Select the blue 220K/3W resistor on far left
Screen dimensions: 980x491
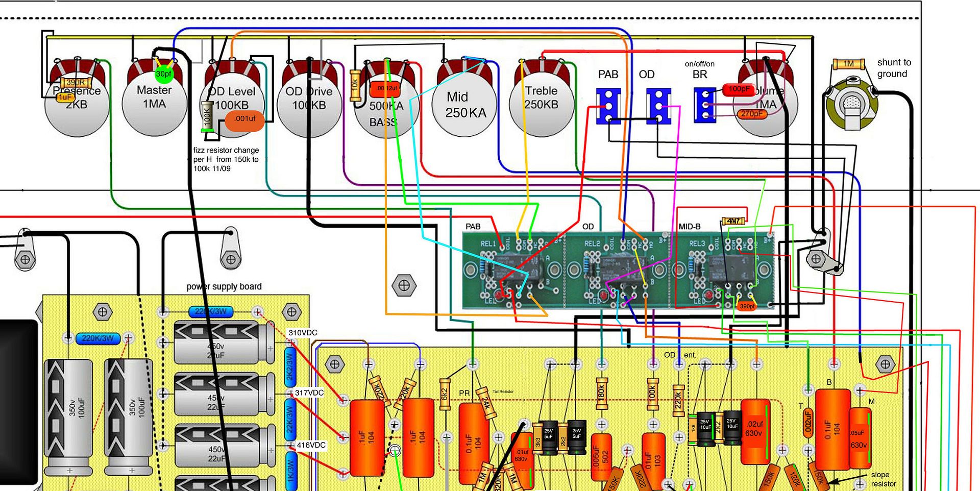pyautogui.click(x=97, y=338)
